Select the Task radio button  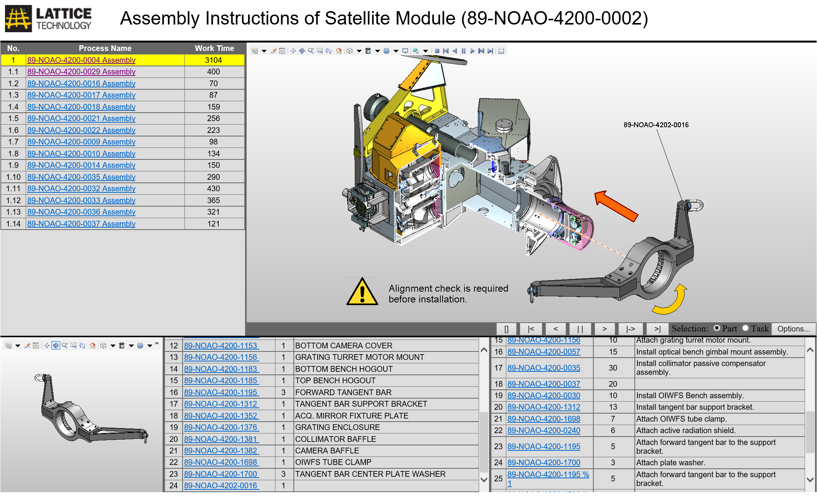tap(745, 328)
